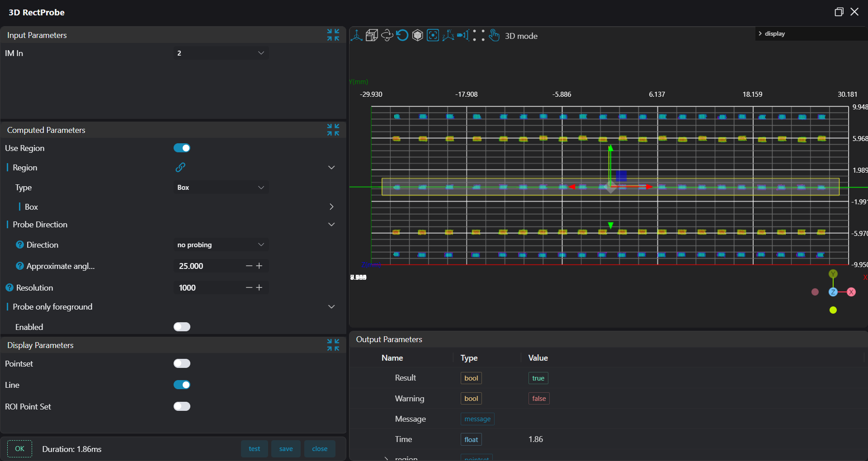Image resolution: width=868 pixels, height=461 pixels.
Task: Select the wireframe nested cube icon
Action: (x=372, y=35)
